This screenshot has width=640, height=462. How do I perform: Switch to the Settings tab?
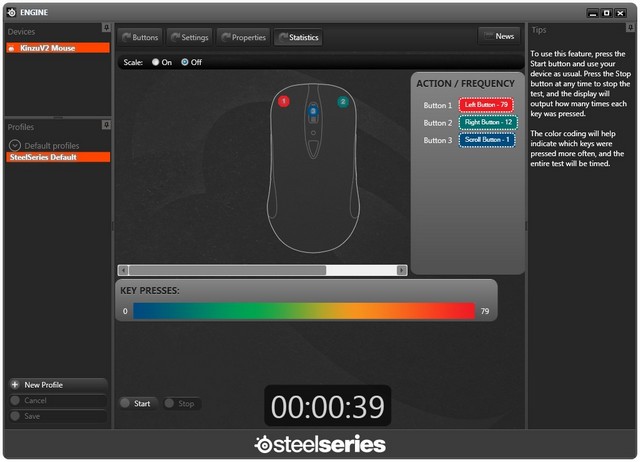190,38
